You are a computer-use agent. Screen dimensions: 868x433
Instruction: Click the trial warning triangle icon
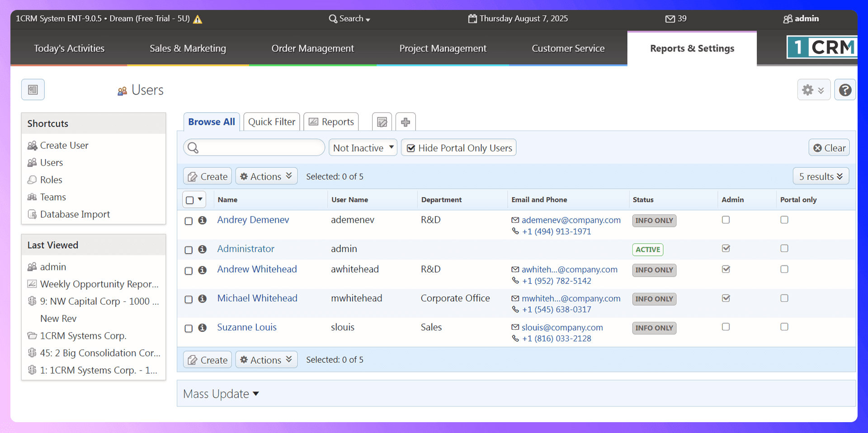coord(198,19)
